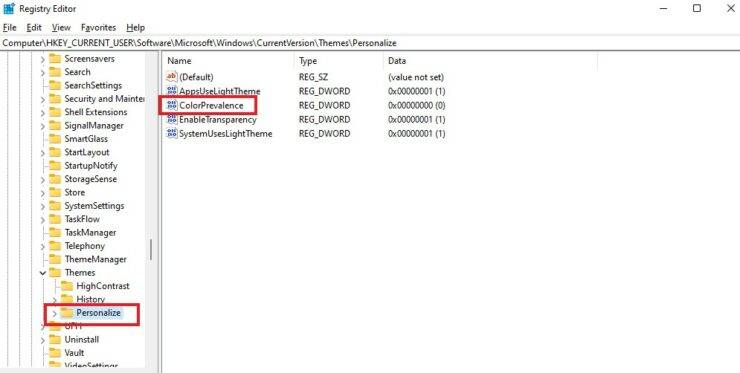Expand the Uninstall key

[x=43, y=340]
